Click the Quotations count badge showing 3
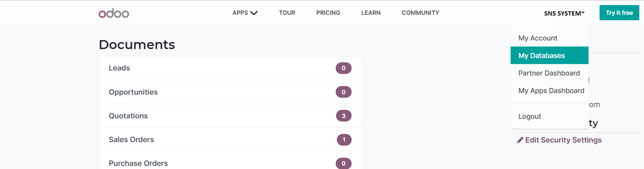 tap(343, 116)
